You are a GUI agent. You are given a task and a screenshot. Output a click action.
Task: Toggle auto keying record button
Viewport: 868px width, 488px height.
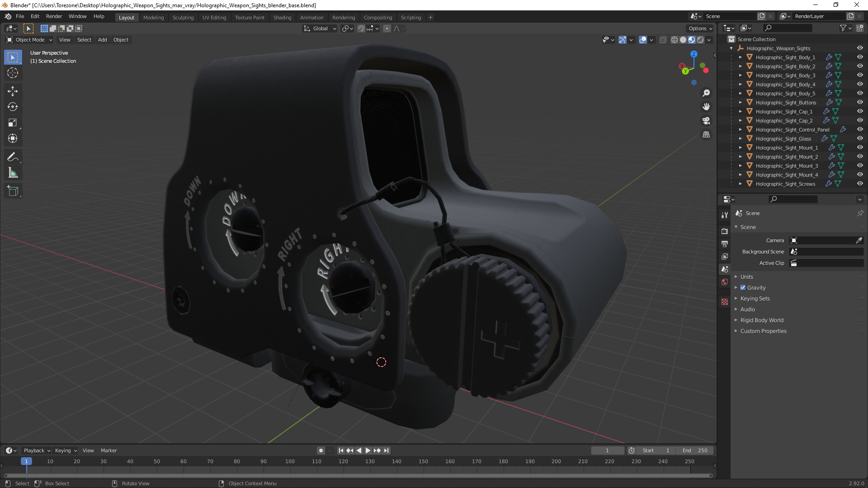[x=321, y=450]
